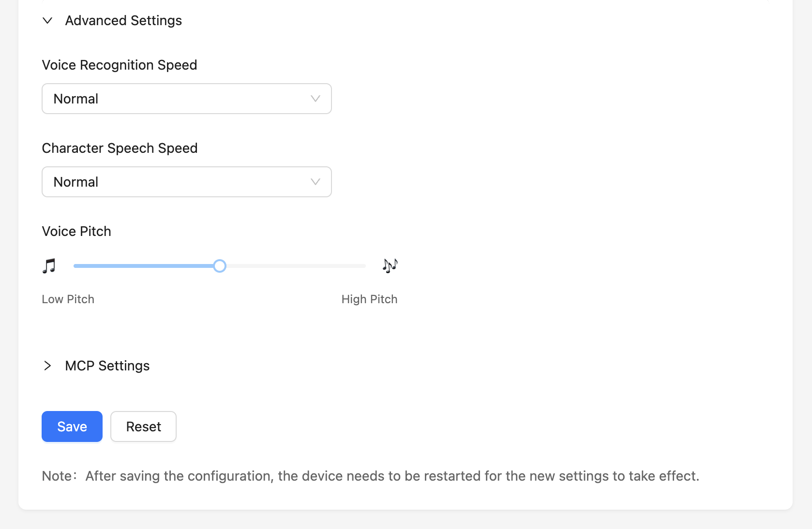Click the arrow in Character Speech Speed box

pyautogui.click(x=316, y=182)
